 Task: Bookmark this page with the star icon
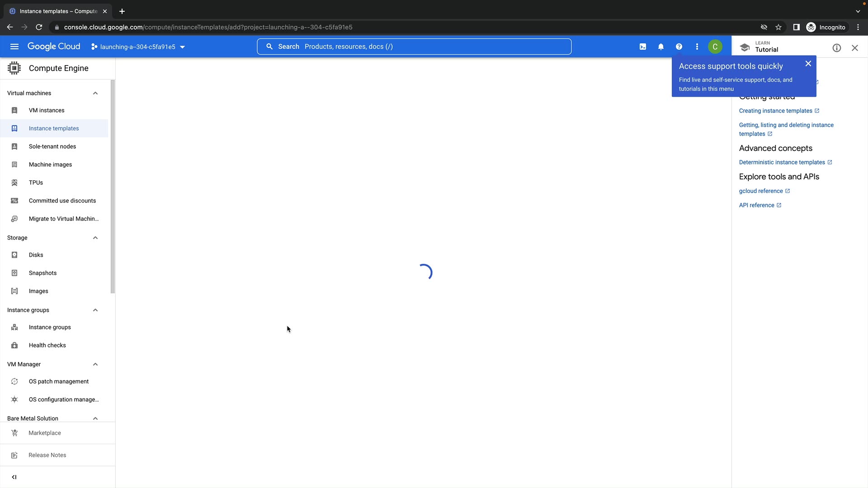tap(778, 27)
